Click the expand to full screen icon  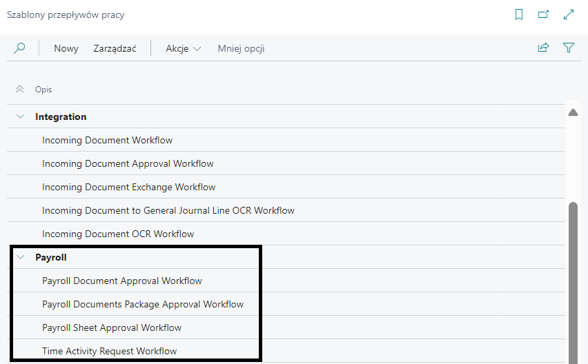coord(569,14)
